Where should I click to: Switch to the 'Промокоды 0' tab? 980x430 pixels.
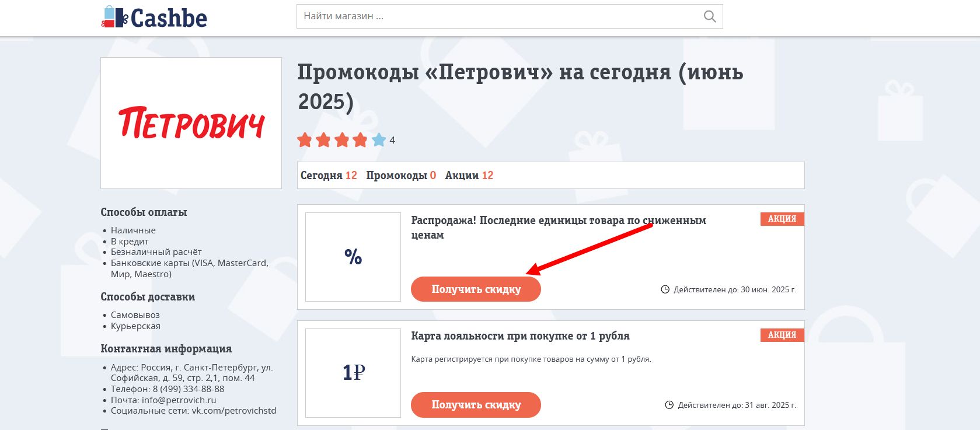401,176
